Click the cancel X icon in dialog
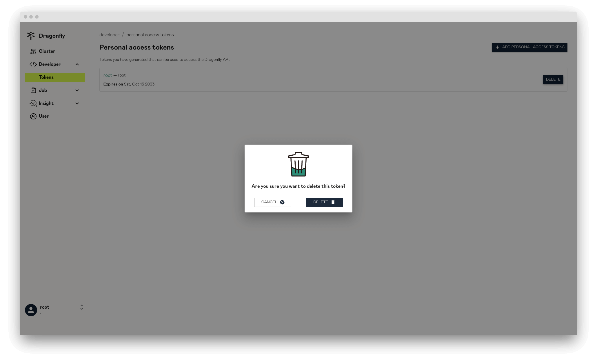597x364 pixels. click(x=282, y=202)
